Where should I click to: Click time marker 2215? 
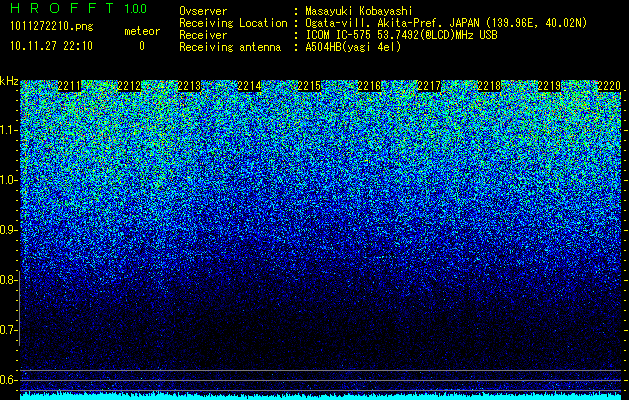309,86
